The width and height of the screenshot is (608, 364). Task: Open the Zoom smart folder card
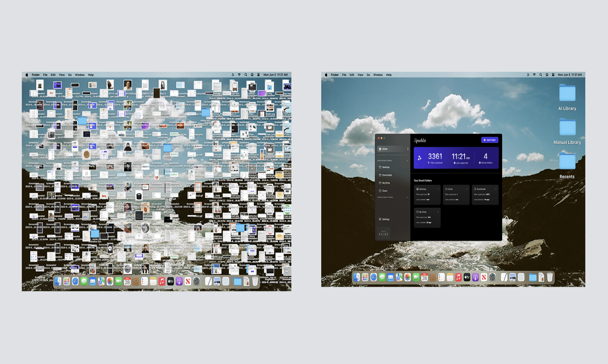[x=456, y=194]
